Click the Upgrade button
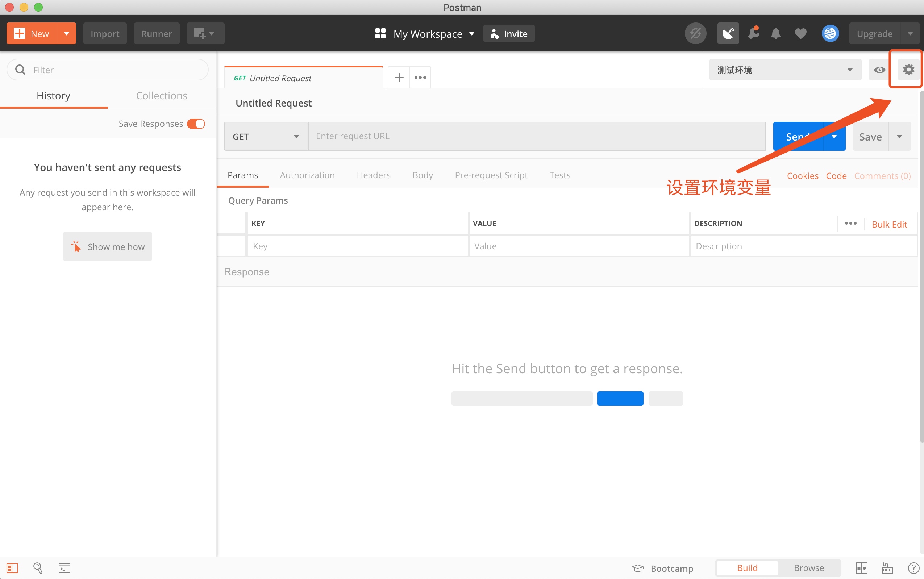This screenshot has height=579, width=924. (x=875, y=33)
